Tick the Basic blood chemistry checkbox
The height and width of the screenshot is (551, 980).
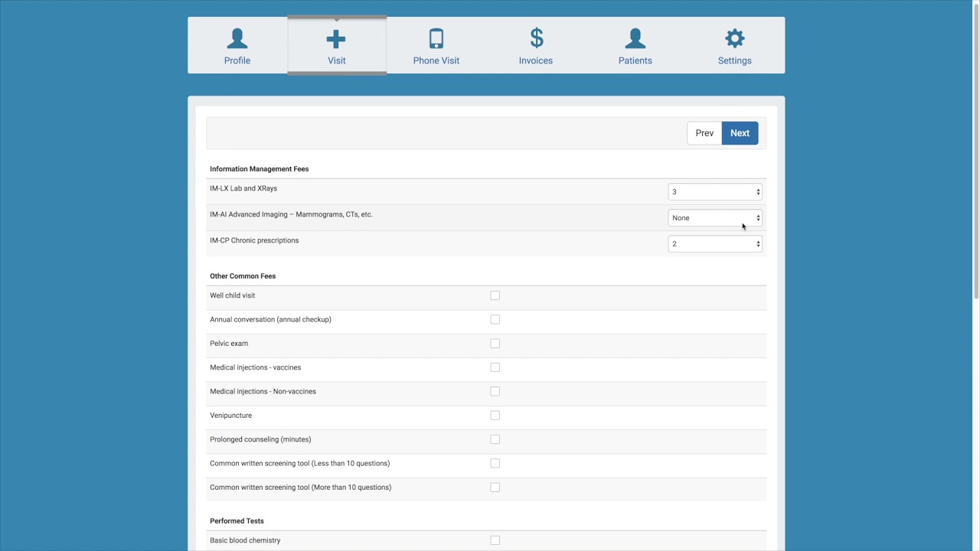click(495, 540)
